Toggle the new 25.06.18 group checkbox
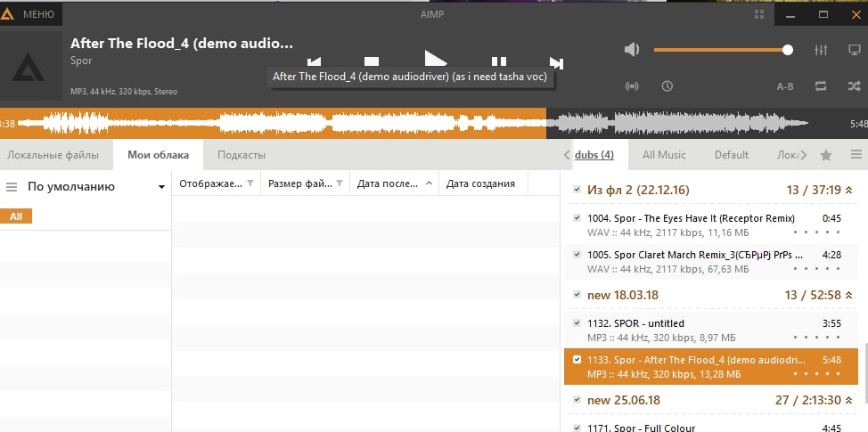The image size is (868, 432). [577, 399]
